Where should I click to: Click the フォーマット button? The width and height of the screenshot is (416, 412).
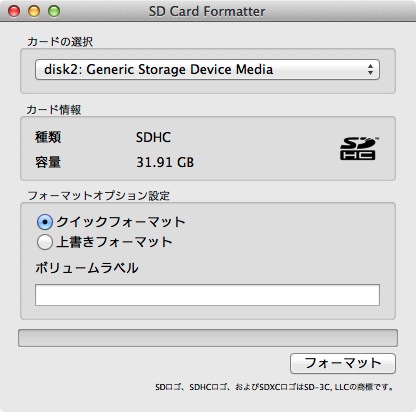(x=343, y=363)
